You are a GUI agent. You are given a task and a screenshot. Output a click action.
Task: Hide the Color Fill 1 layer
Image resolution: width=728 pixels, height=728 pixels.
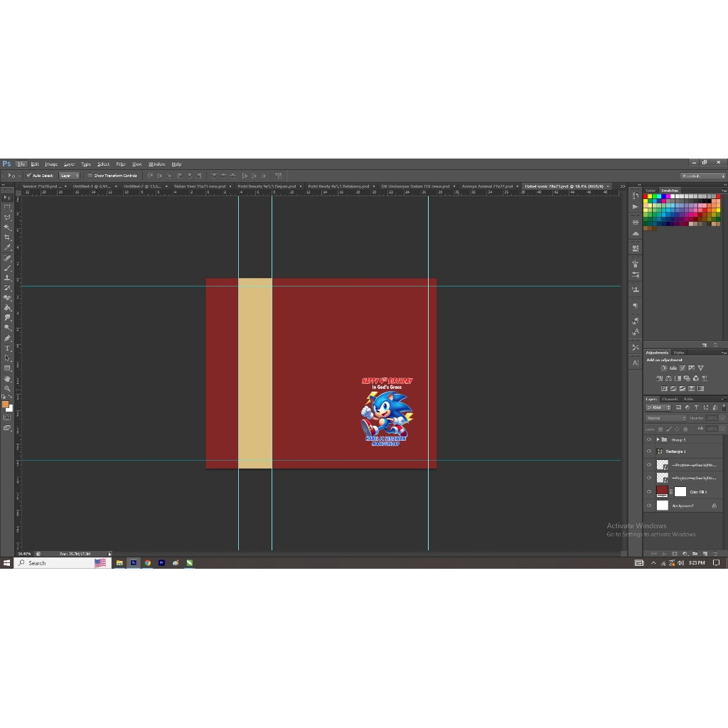648,491
